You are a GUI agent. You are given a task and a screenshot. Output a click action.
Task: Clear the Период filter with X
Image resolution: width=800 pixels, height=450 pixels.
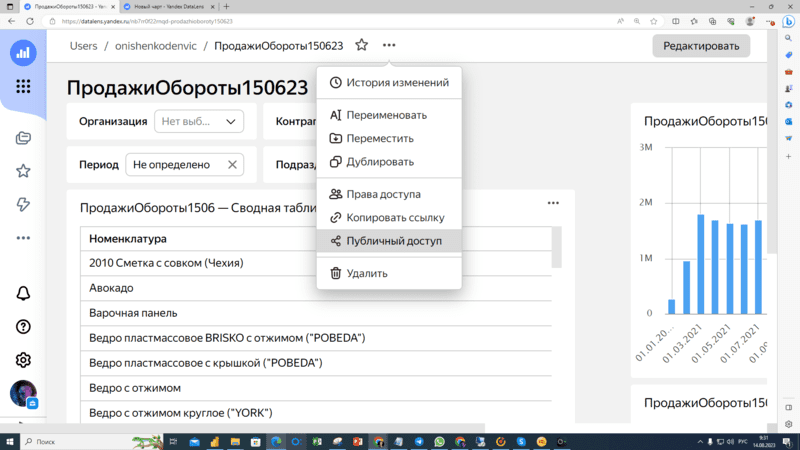tap(232, 165)
